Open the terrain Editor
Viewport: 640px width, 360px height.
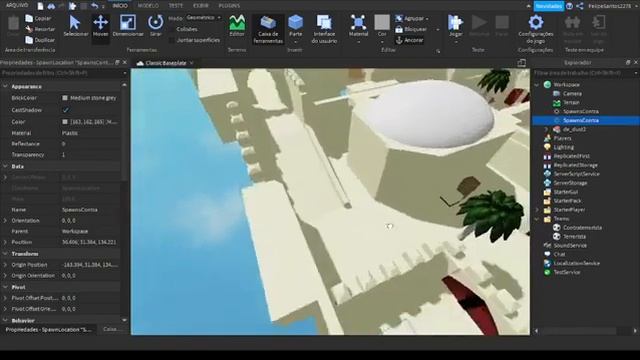(x=237, y=26)
